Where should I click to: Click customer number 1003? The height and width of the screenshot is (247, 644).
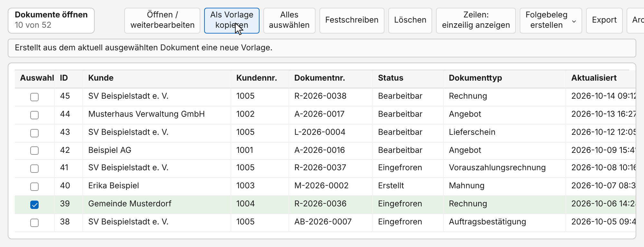(x=245, y=186)
